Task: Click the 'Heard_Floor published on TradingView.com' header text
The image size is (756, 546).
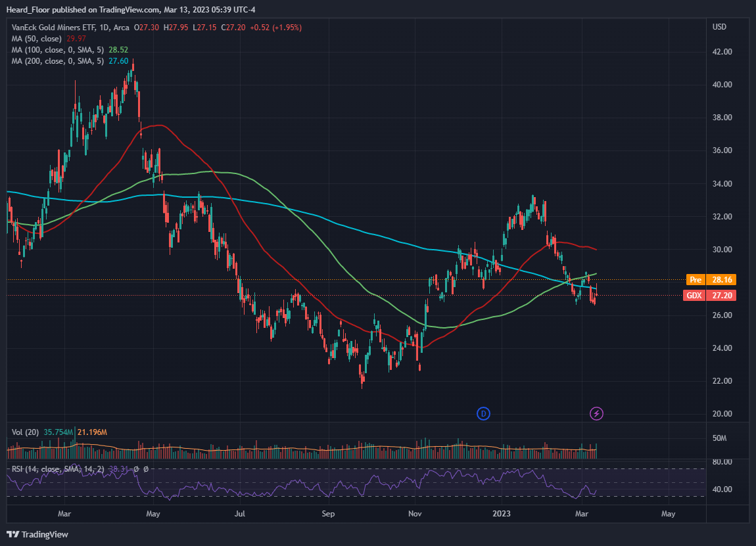Action: [83, 10]
